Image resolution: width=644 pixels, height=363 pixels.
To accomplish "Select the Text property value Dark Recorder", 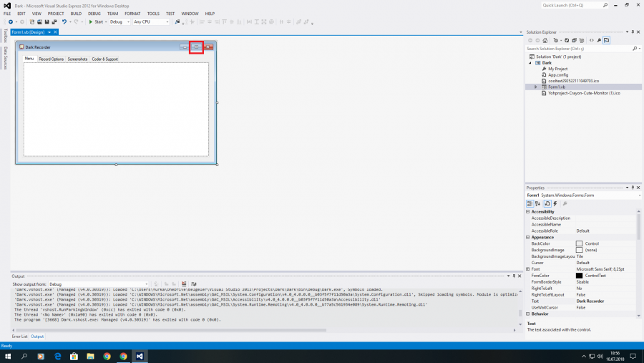I will [x=590, y=301].
